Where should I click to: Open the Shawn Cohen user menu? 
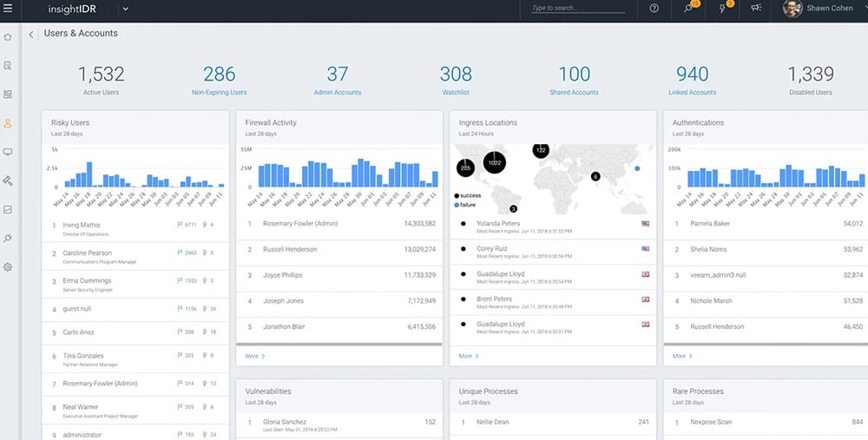point(821,9)
